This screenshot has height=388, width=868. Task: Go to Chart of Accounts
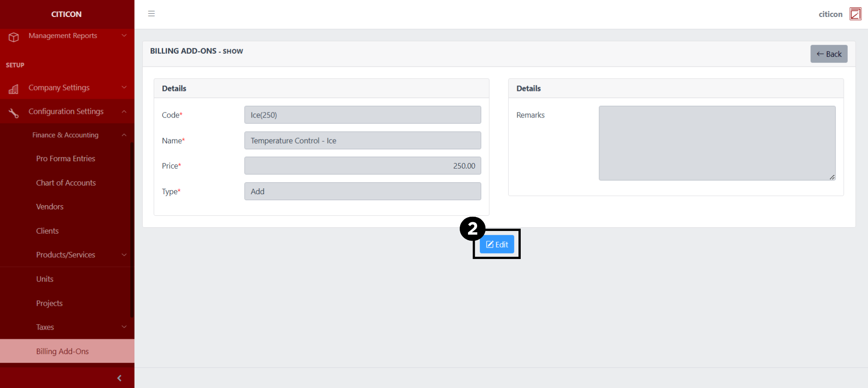tap(66, 183)
